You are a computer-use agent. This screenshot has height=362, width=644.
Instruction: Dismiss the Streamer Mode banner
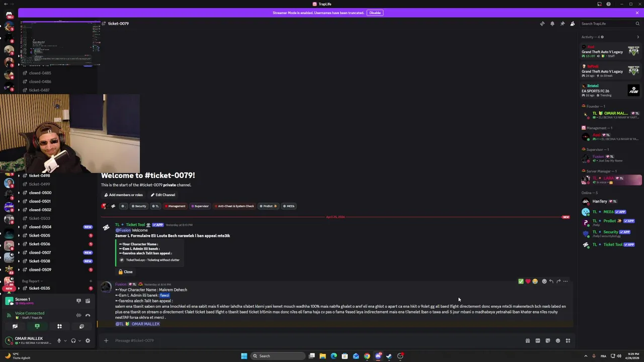click(637, 13)
